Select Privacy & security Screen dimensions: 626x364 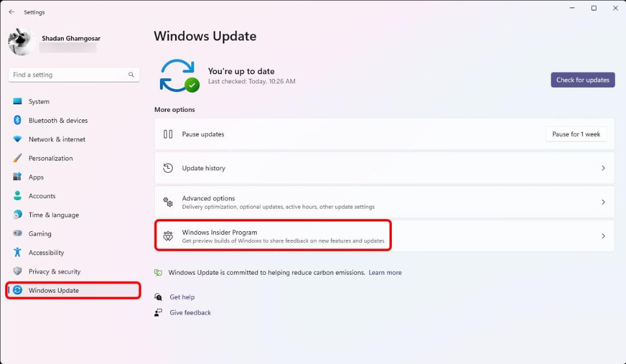click(x=74, y=271)
